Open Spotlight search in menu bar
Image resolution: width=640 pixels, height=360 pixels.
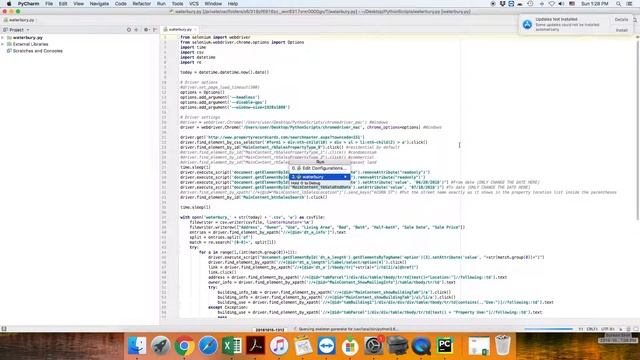click(x=619, y=4)
